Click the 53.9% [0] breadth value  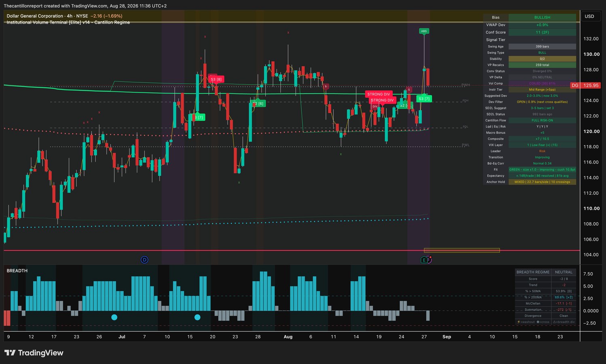pyautogui.click(x=564, y=291)
